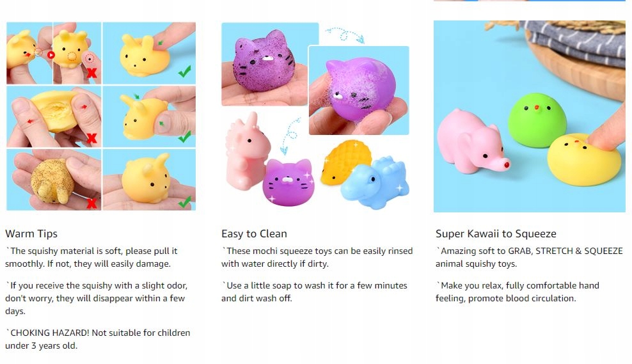Click the yellow pineapple hedgehog squishy

pyautogui.click(x=345, y=162)
